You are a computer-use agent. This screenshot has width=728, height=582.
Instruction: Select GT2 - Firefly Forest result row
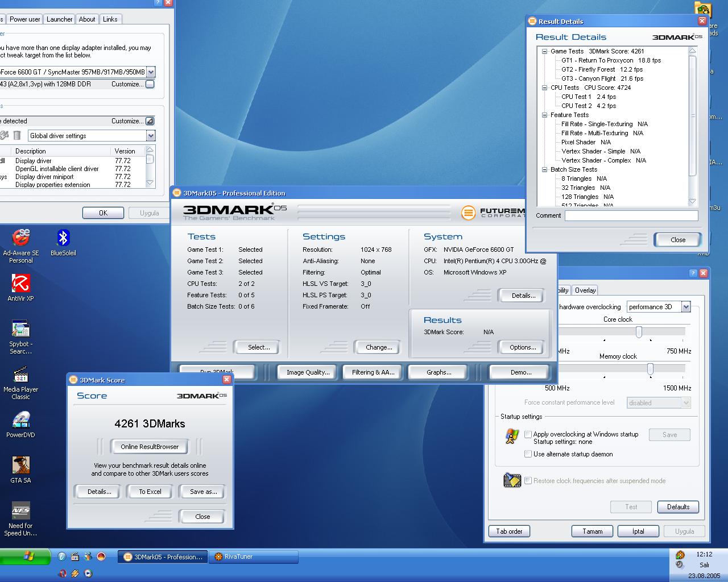click(602, 69)
